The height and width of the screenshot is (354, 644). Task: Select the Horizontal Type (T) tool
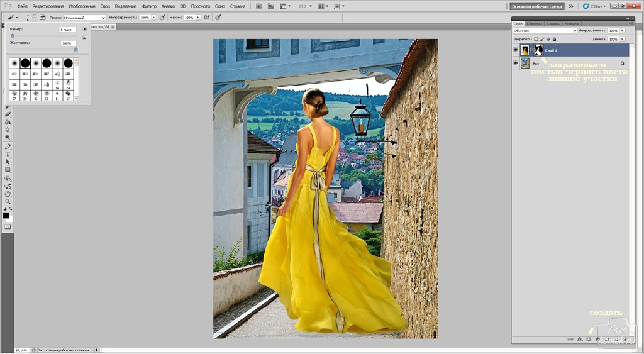8,154
